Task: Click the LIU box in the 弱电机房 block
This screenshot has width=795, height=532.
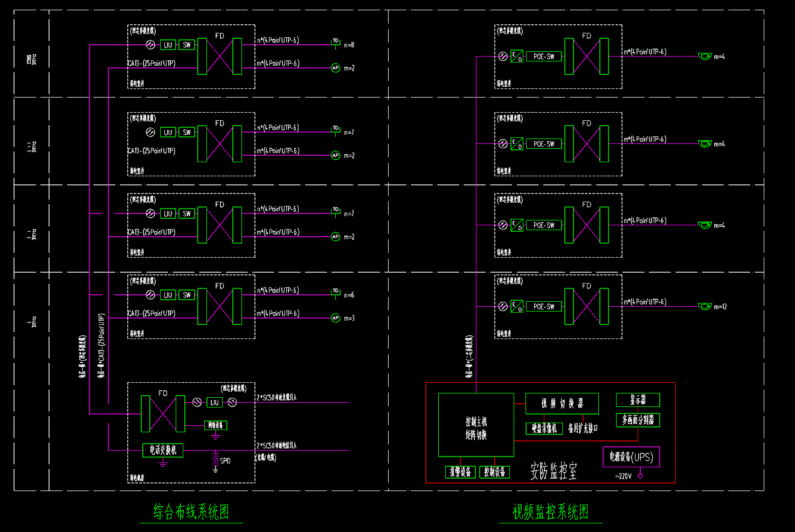Action: tap(215, 402)
